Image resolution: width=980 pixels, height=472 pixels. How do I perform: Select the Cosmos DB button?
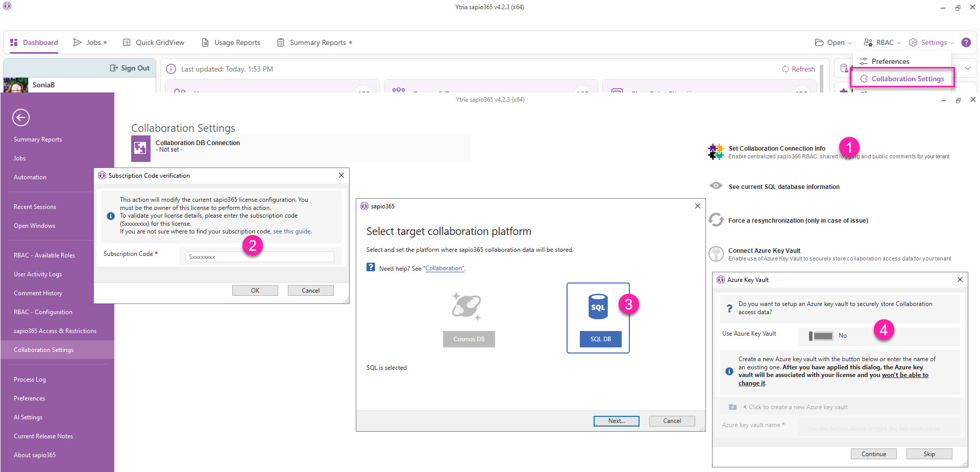pyautogui.click(x=469, y=339)
